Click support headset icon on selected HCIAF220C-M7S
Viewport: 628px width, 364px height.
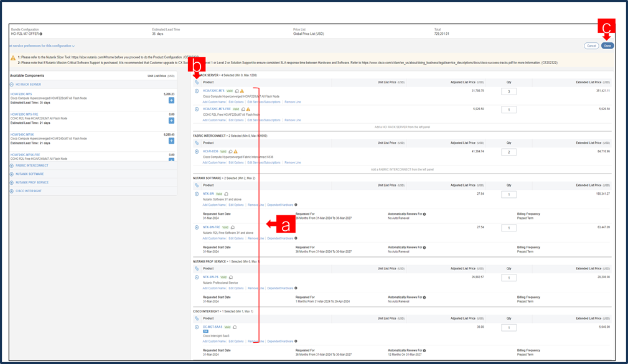pyautogui.click(x=237, y=91)
